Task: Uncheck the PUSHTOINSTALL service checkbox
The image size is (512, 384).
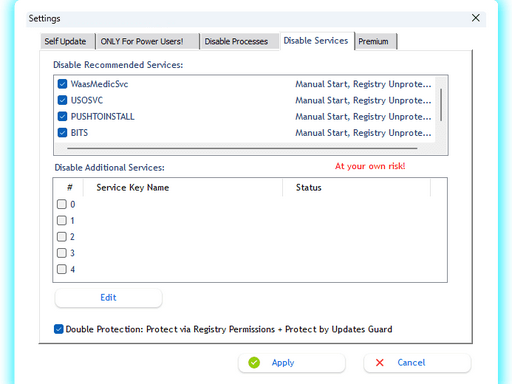Action: pyautogui.click(x=62, y=116)
